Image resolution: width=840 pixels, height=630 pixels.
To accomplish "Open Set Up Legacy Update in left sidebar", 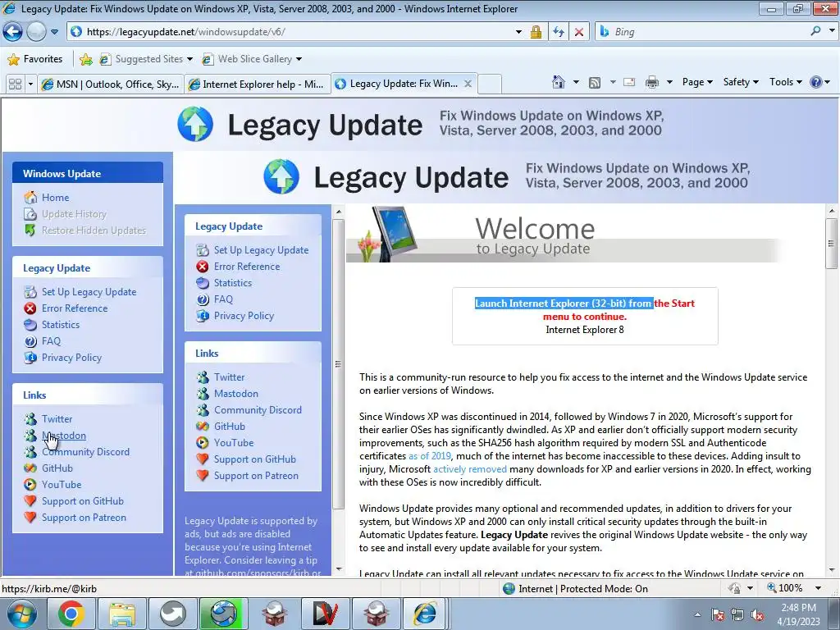I will pos(89,292).
